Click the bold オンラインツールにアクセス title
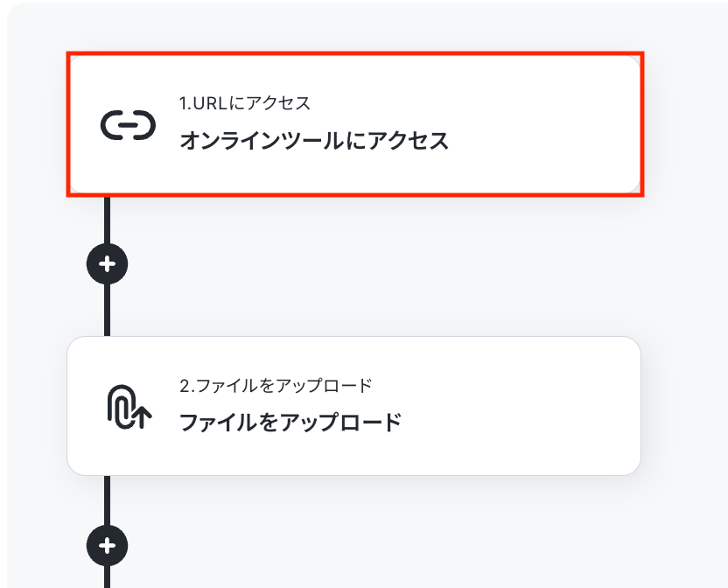Viewport: 728px width, 588px height. click(314, 140)
